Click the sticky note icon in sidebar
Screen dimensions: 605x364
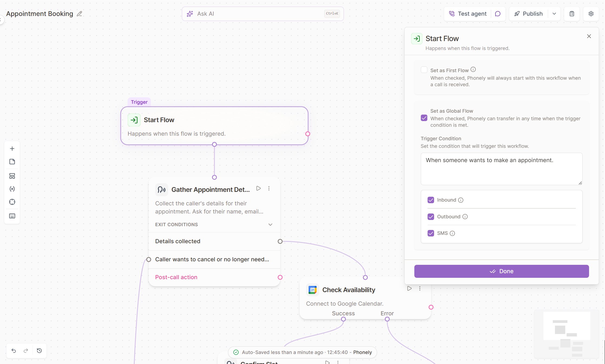pos(12,162)
